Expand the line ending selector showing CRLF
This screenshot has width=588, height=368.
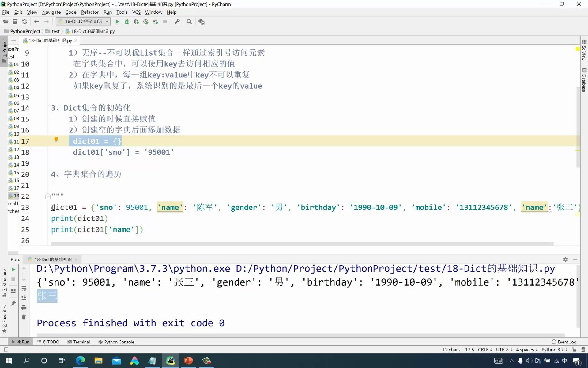484,350
